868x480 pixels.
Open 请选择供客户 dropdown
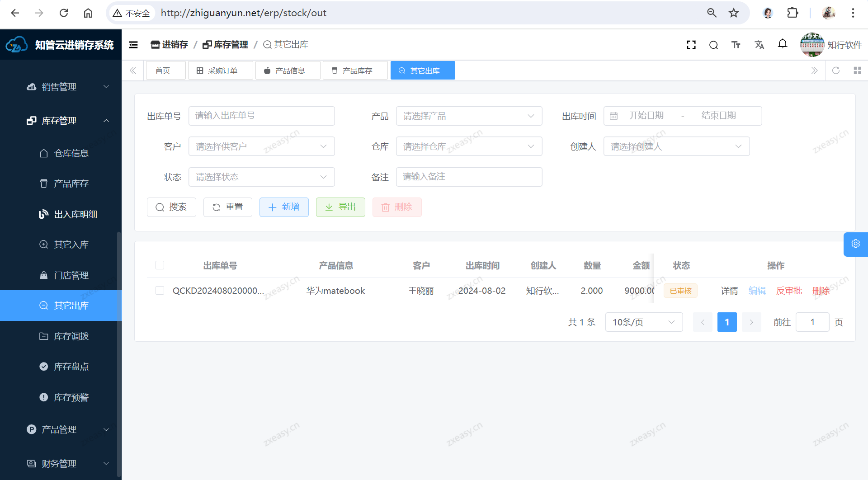click(x=261, y=146)
